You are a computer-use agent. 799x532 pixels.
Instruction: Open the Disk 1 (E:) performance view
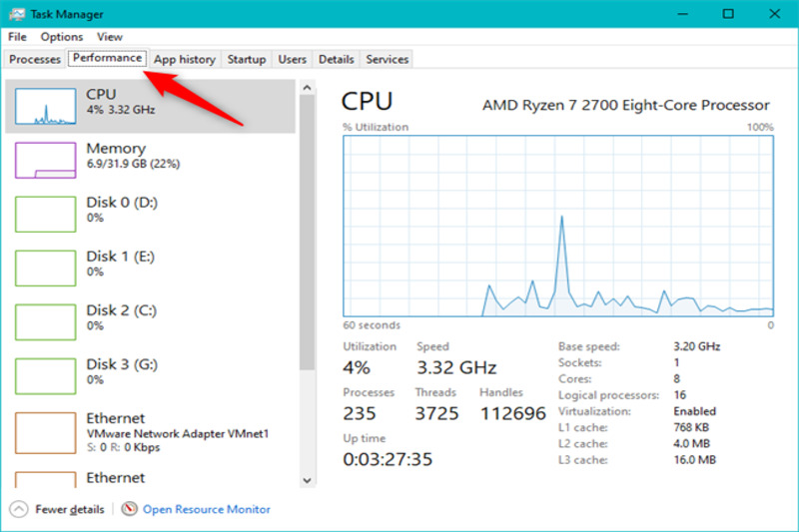122,264
